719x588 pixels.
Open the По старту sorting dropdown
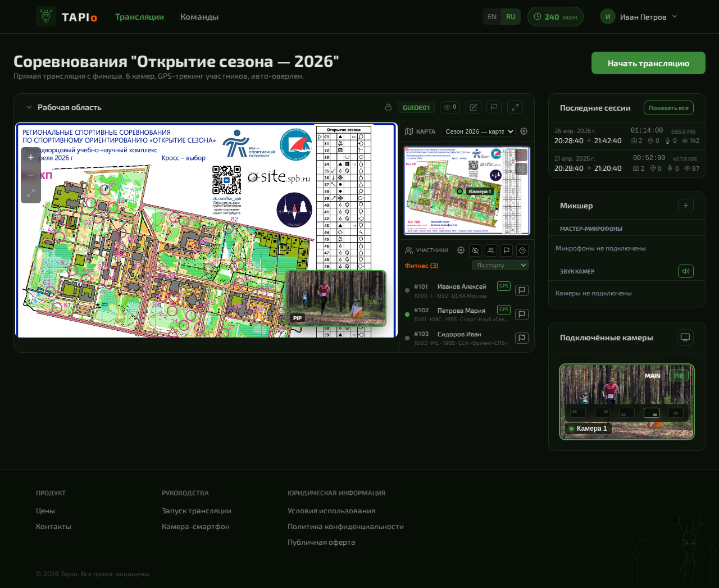[x=500, y=265]
